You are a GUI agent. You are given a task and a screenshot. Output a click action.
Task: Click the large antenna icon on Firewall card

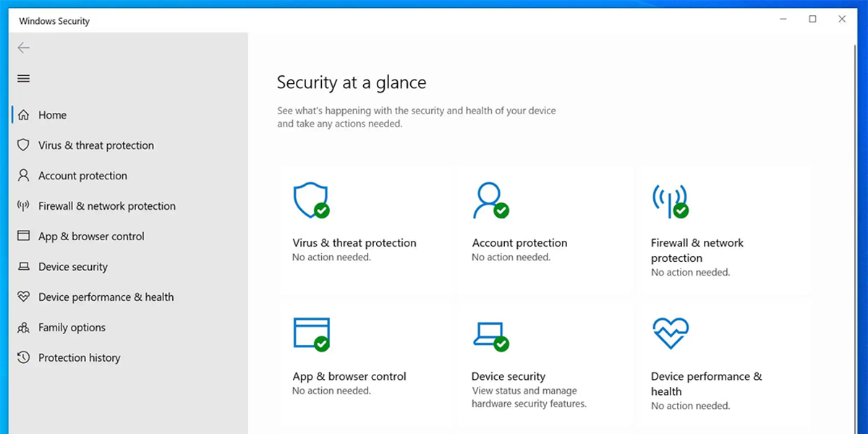click(670, 200)
